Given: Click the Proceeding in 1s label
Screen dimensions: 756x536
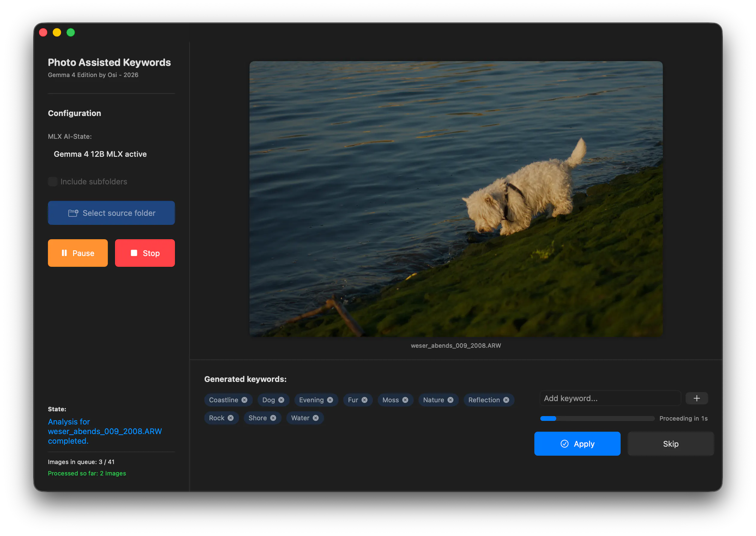Looking at the screenshot, I should pyautogui.click(x=683, y=418).
